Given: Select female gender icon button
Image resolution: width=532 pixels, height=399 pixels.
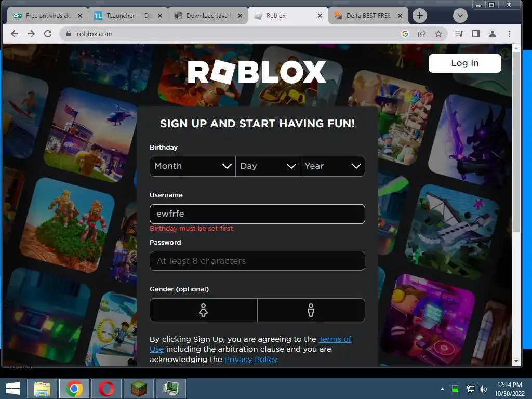Looking at the screenshot, I should (x=203, y=310).
